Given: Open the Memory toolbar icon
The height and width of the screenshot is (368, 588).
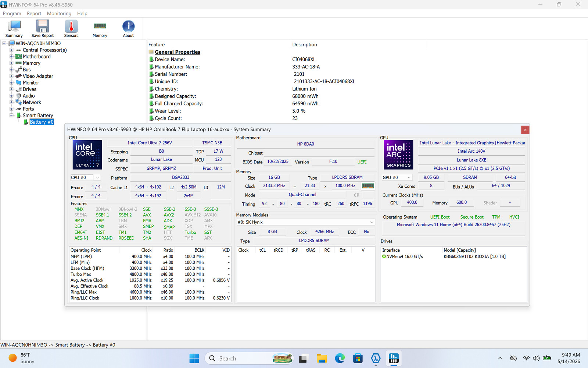Looking at the screenshot, I should (x=100, y=29).
